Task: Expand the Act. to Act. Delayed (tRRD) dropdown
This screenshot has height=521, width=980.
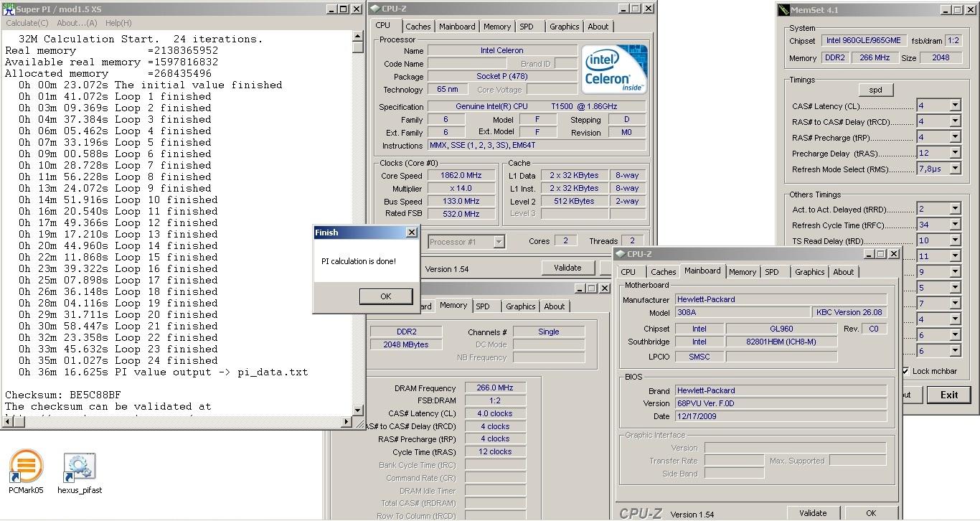Action: [x=954, y=209]
